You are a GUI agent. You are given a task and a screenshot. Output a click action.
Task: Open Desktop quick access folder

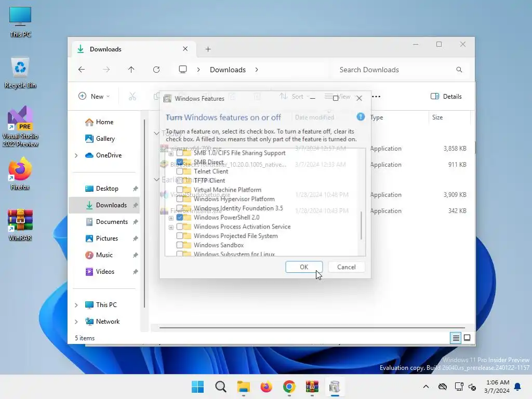[x=104, y=188]
